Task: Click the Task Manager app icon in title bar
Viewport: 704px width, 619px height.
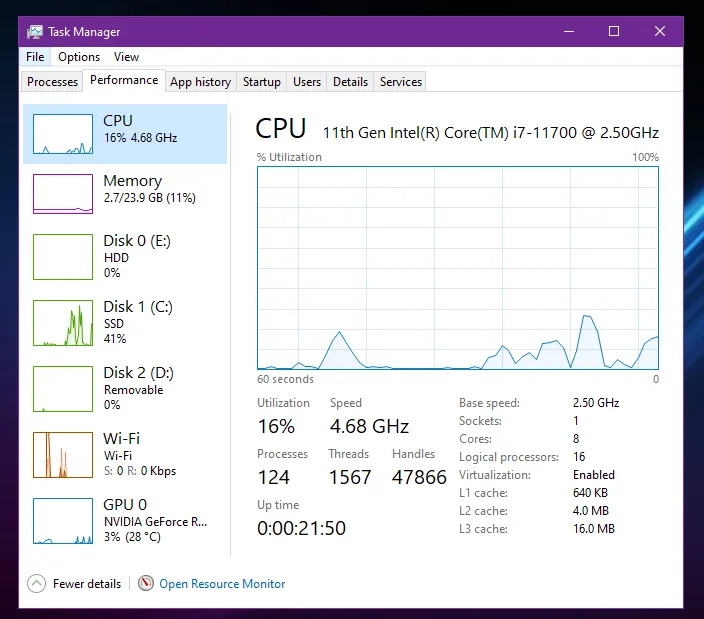Action: (x=35, y=31)
